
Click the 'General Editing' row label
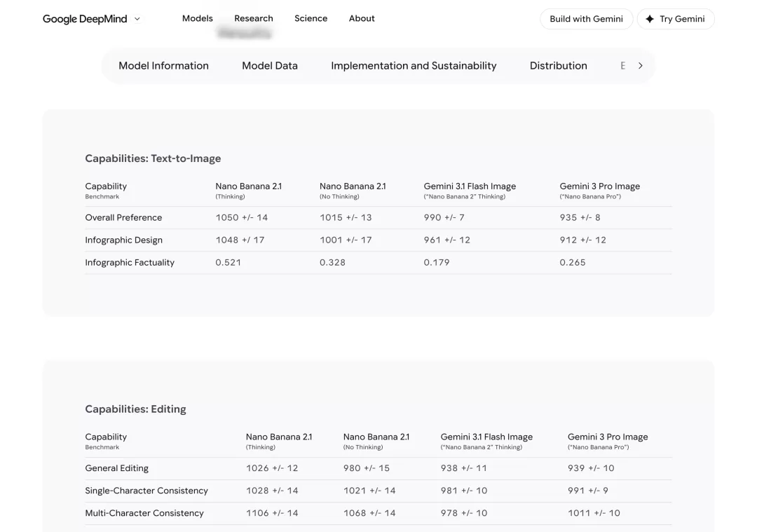(x=117, y=468)
